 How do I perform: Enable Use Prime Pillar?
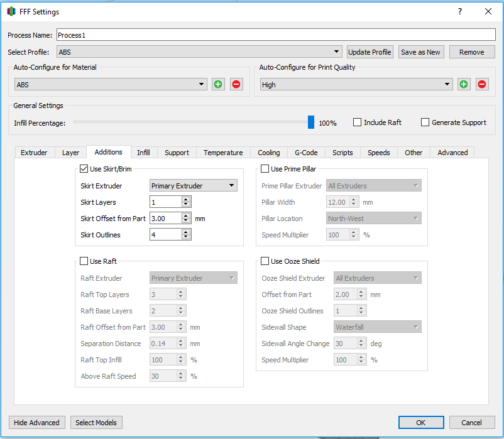coord(265,169)
